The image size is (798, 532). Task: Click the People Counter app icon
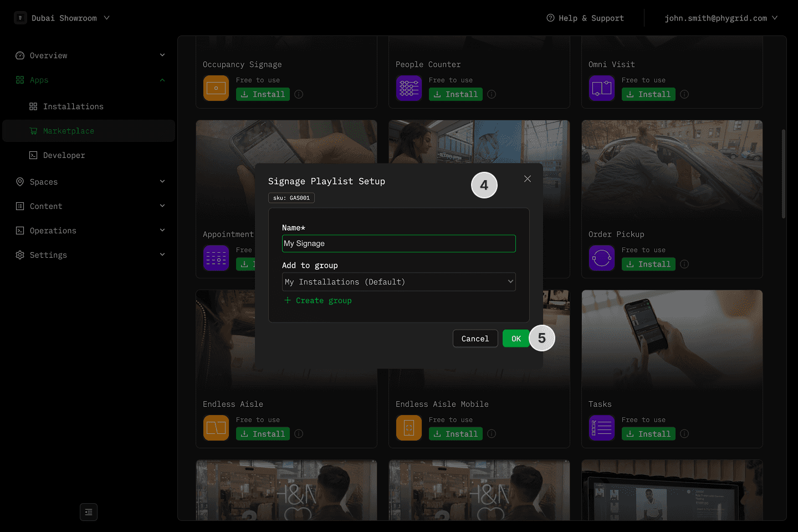click(x=409, y=88)
